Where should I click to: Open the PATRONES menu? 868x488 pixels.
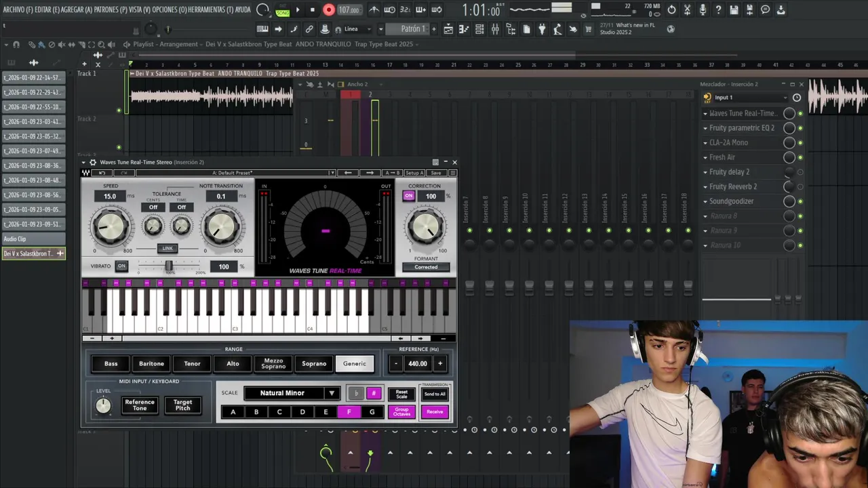tap(111, 9)
